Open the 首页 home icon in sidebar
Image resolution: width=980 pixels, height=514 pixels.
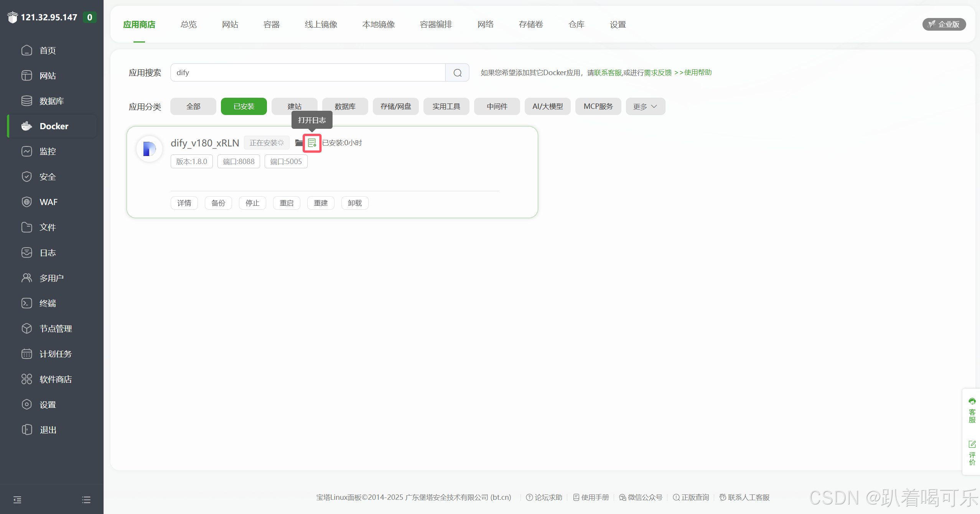(26, 50)
